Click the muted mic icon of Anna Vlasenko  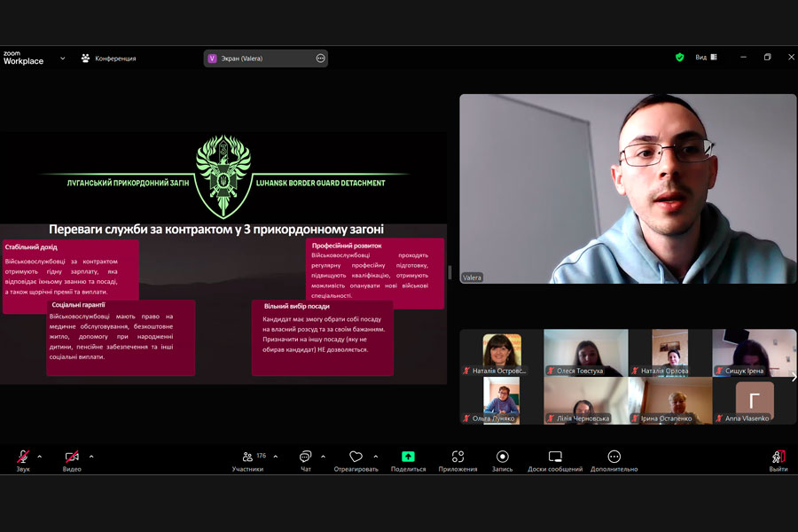[719, 419]
